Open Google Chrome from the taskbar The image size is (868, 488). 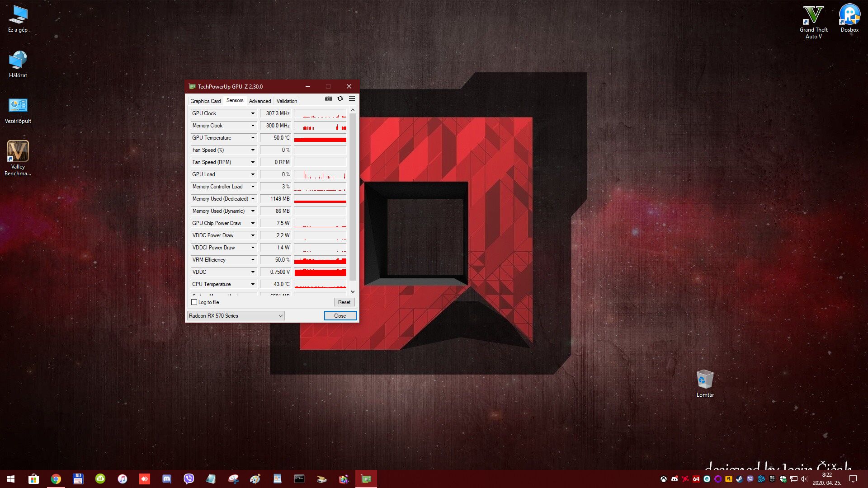pyautogui.click(x=56, y=479)
